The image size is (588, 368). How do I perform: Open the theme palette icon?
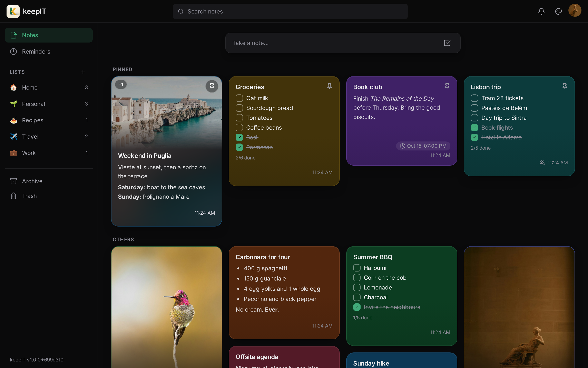(x=558, y=11)
